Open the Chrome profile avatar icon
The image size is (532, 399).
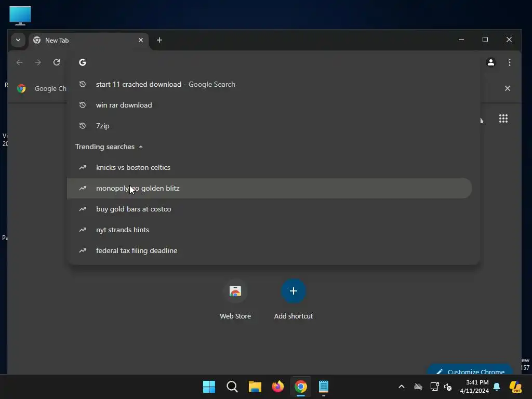[x=490, y=62]
